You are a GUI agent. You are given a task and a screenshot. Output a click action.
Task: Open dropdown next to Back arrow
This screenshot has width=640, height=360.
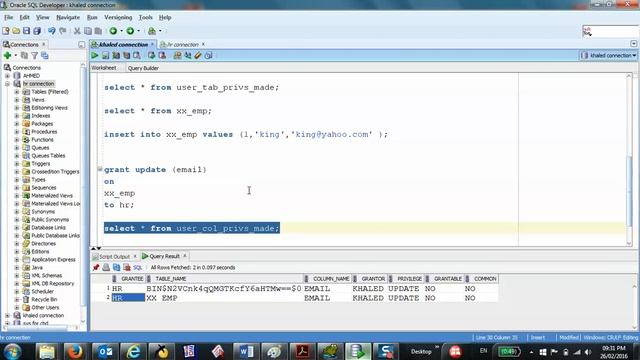tap(122, 31)
